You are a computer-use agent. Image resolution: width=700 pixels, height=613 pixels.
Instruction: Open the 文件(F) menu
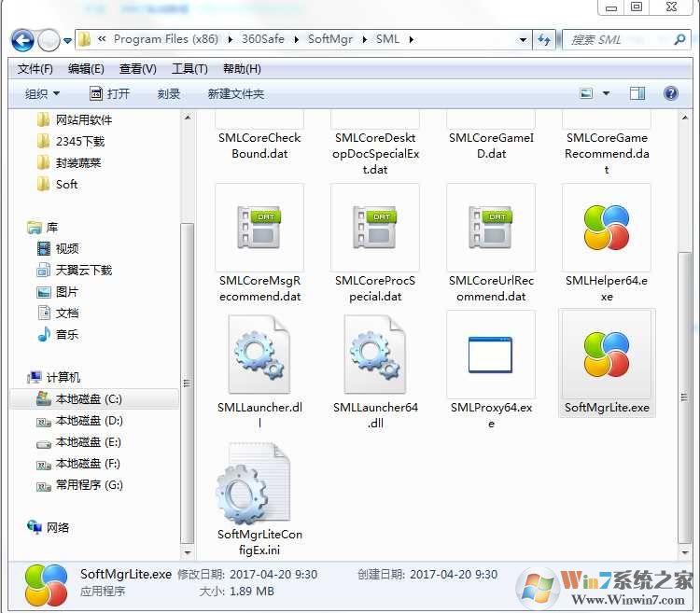point(35,69)
